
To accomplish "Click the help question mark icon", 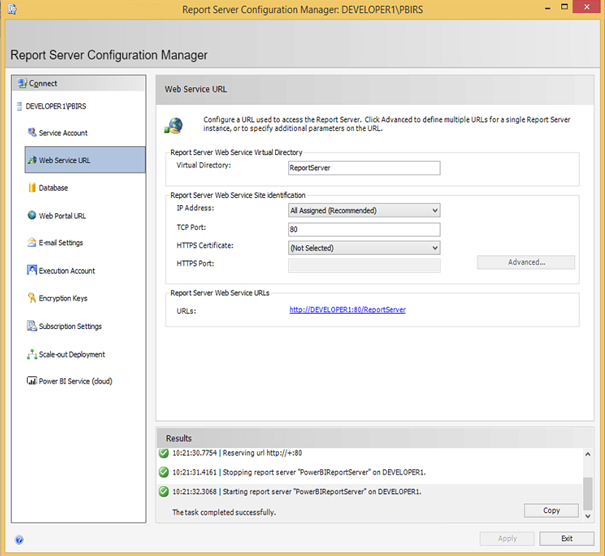I will tap(19, 540).
